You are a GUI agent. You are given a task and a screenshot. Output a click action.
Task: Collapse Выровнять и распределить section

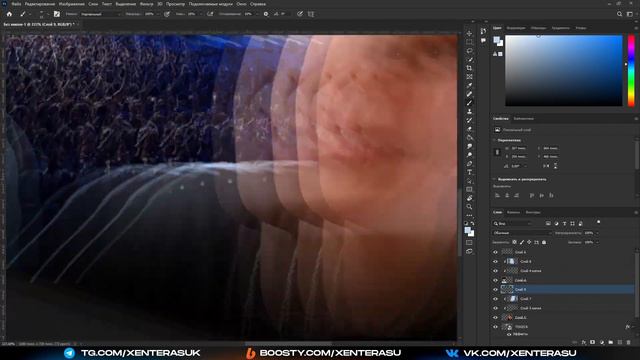(x=494, y=179)
